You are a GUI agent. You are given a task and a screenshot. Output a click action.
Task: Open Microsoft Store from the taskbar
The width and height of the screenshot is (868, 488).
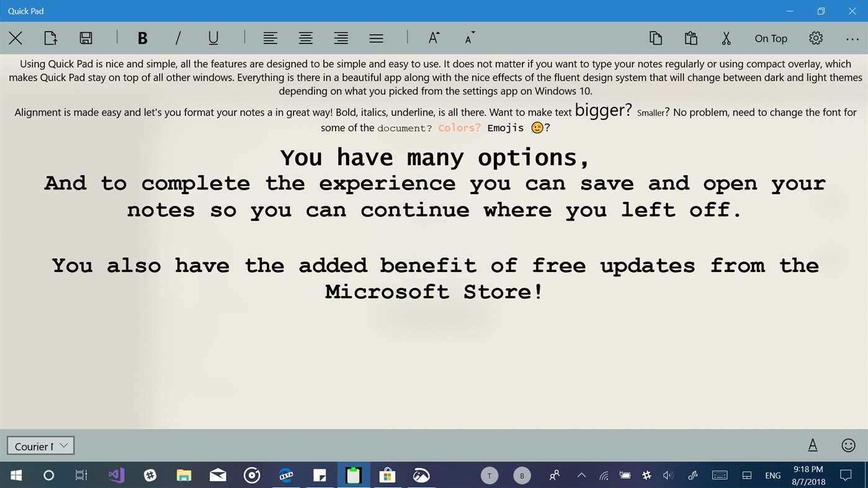coord(387,476)
